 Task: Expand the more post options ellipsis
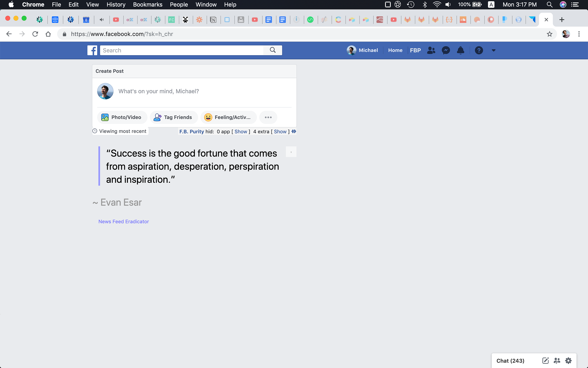[268, 117]
